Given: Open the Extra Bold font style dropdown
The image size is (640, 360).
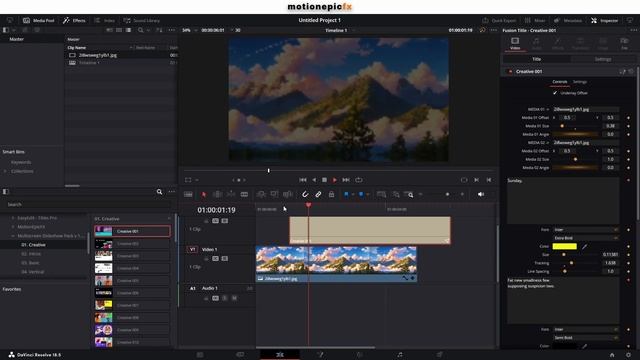Looking at the screenshot, I should [x=586, y=238].
